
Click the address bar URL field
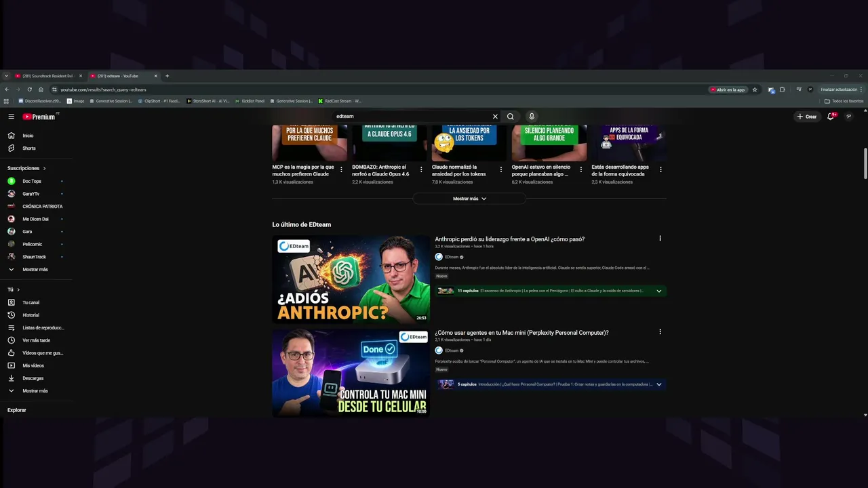click(x=380, y=89)
